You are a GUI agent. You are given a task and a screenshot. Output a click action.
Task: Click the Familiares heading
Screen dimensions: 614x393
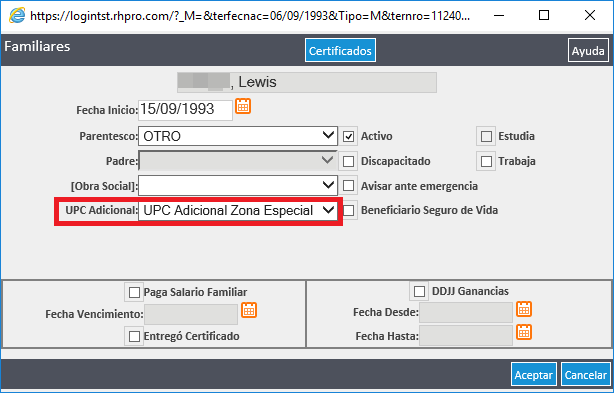tap(37, 47)
